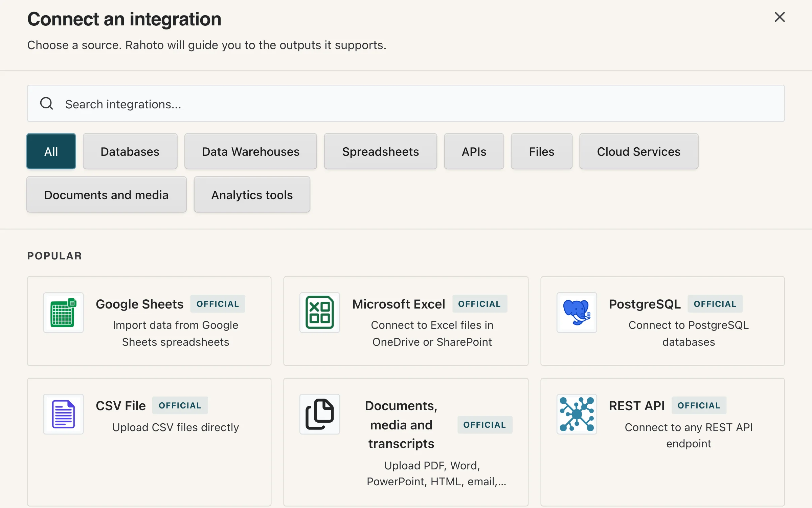The image size is (812, 508).
Task: Click the REST API network icon
Action: [577, 414]
